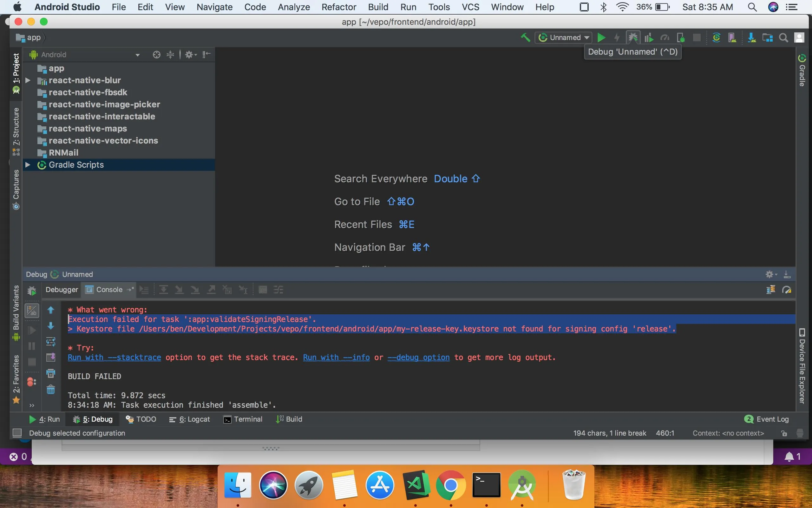Click Print console output icon

(x=51, y=373)
